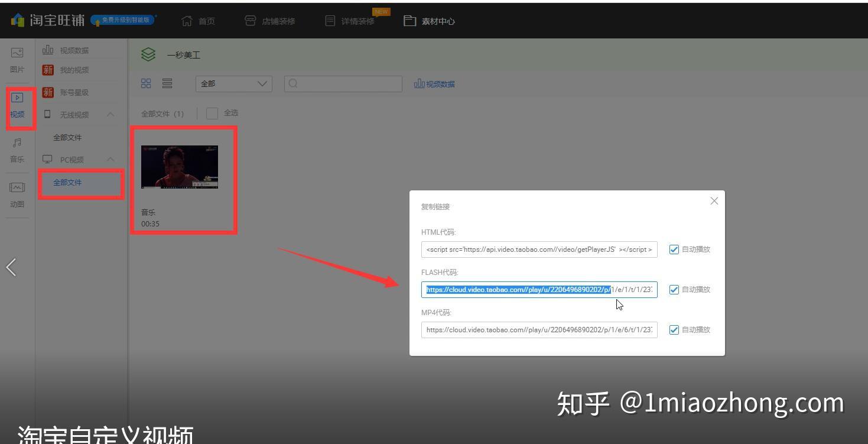
Task: Select 视频 in the left sidebar
Action: 17,106
